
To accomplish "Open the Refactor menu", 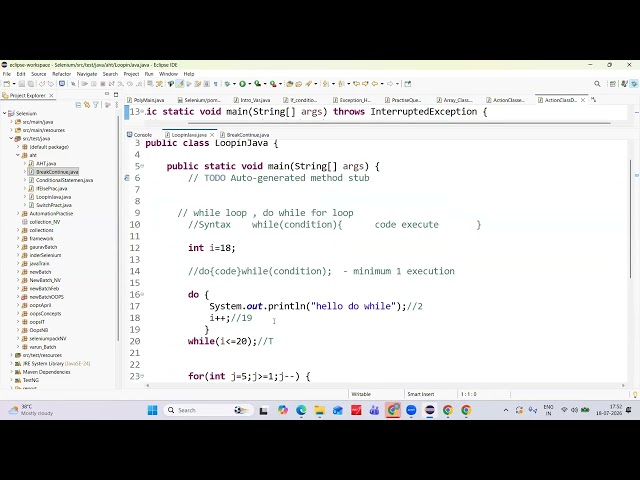I will [x=62, y=74].
